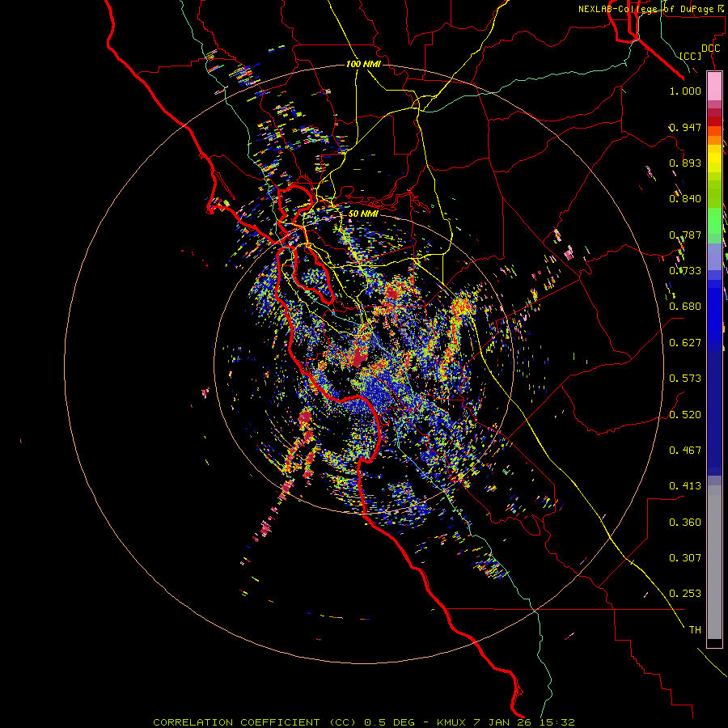Click the 1.000 scale value
The width and height of the screenshot is (728, 728).
pos(685,91)
